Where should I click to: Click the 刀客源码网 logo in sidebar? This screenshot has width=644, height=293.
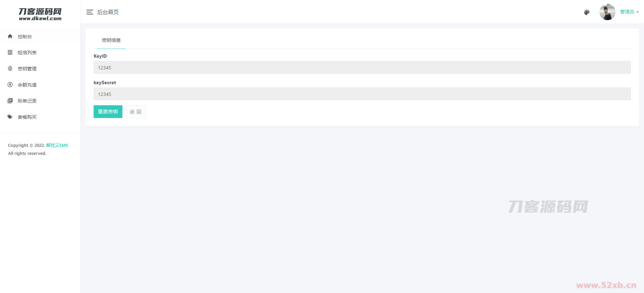[x=40, y=14]
